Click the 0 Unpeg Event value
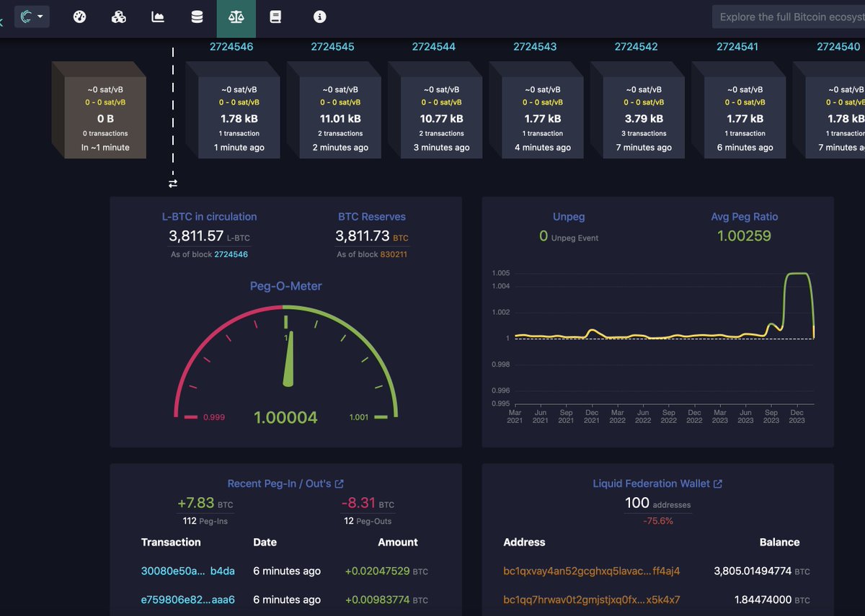This screenshot has width=865, height=616. coord(569,236)
